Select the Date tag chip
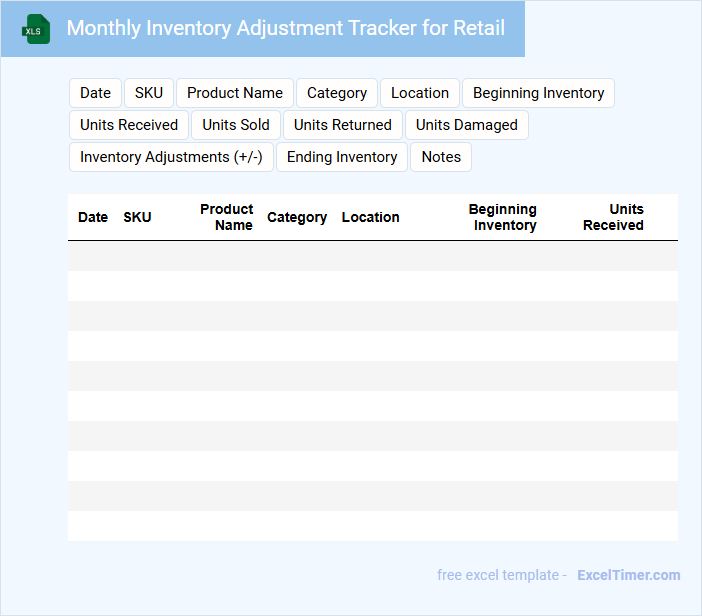702x616 pixels. 95,93
